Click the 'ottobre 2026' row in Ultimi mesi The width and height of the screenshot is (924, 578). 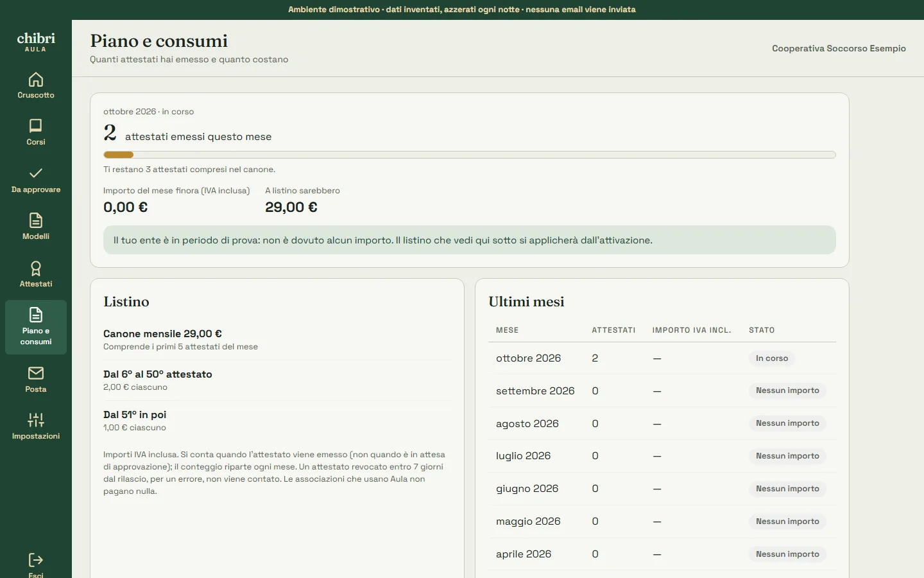(x=662, y=358)
